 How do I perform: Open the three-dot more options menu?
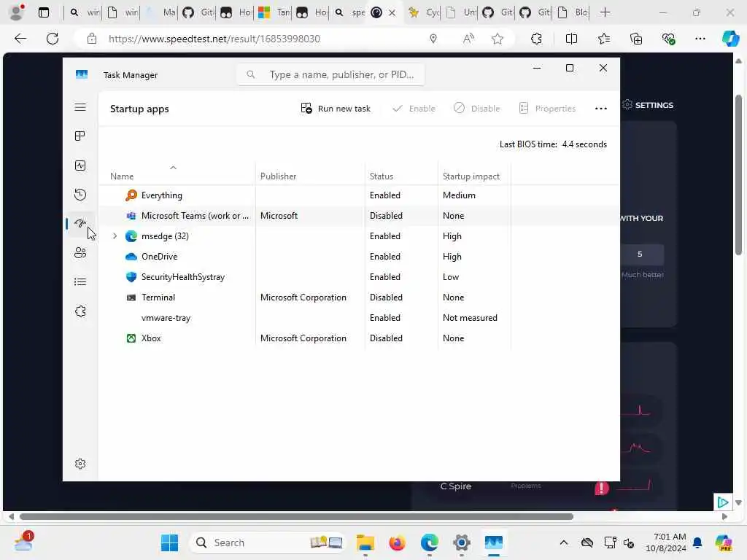(x=601, y=109)
